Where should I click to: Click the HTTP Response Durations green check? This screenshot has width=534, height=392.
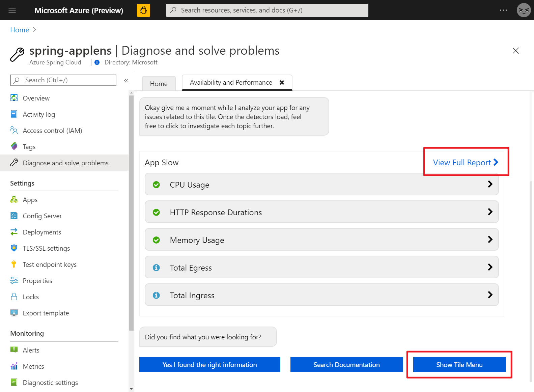point(156,212)
